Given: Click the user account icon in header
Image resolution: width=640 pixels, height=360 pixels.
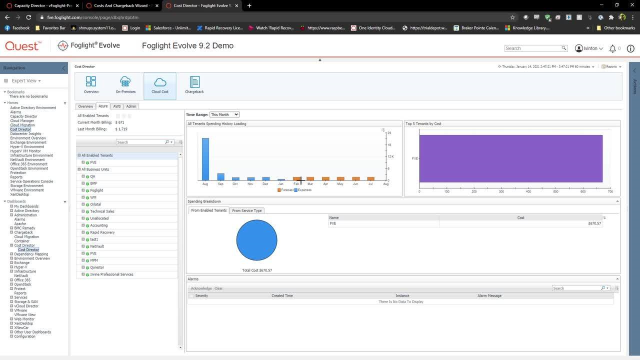Looking at the screenshot, I should (578, 48).
